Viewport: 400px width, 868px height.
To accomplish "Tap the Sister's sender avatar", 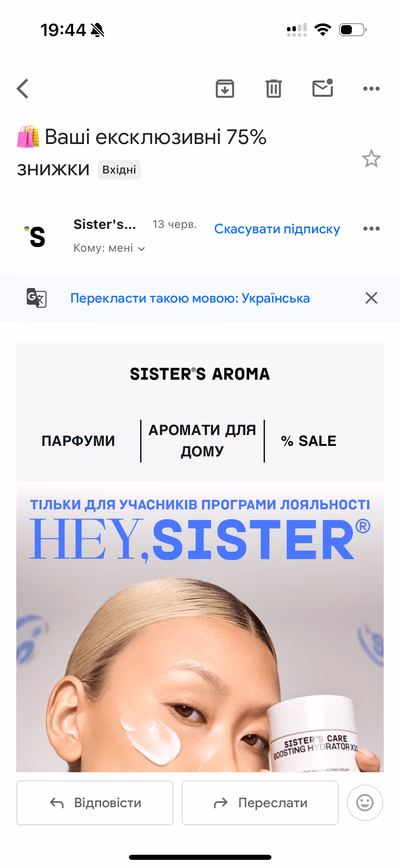I will tap(35, 236).
